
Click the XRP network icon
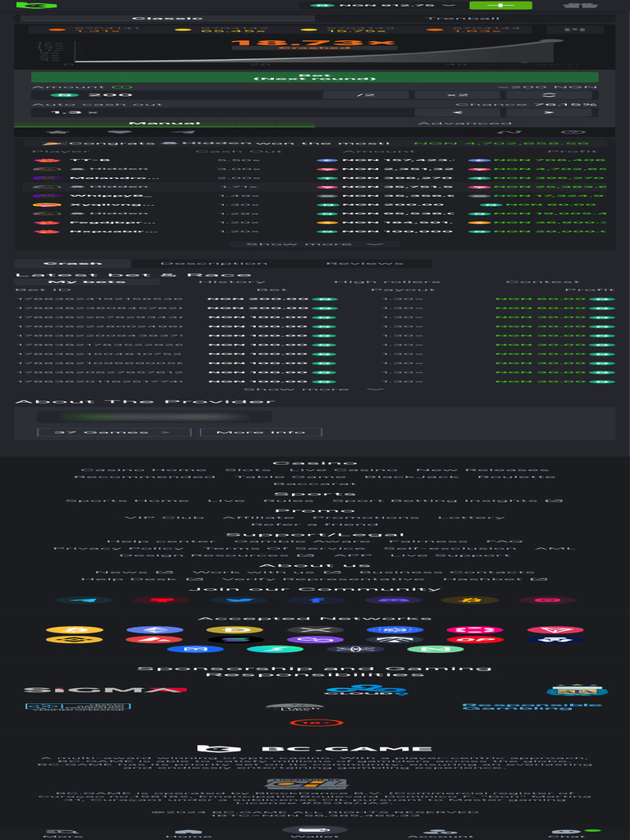pyautogui.click(x=315, y=630)
